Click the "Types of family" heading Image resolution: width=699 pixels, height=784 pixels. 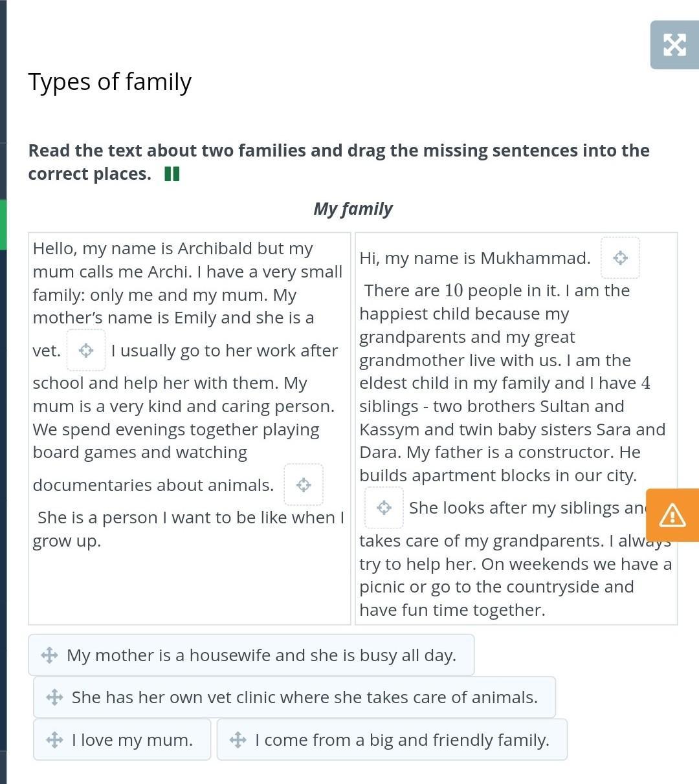[x=110, y=82]
